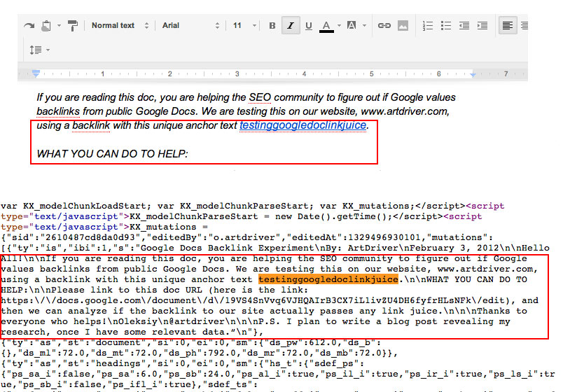Expand the line spacing dropdown arrow
Viewport: 563px width, 392px height.
pyautogui.click(x=48, y=50)
